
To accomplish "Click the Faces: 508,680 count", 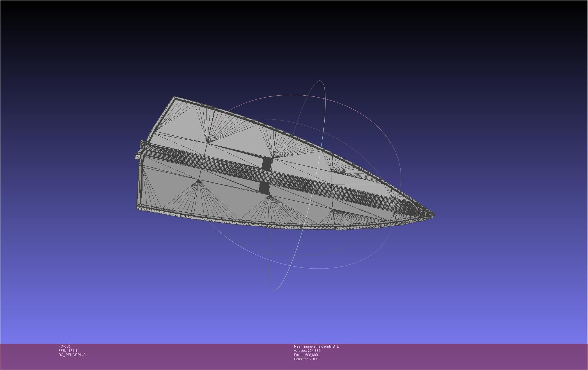I will click(x=306, y=355).
